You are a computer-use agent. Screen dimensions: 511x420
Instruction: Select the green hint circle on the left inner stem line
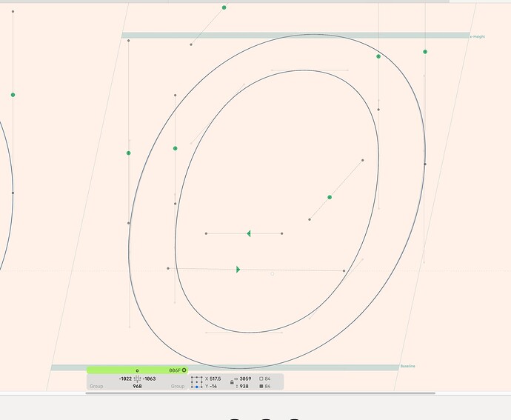(x=176, y=148)
